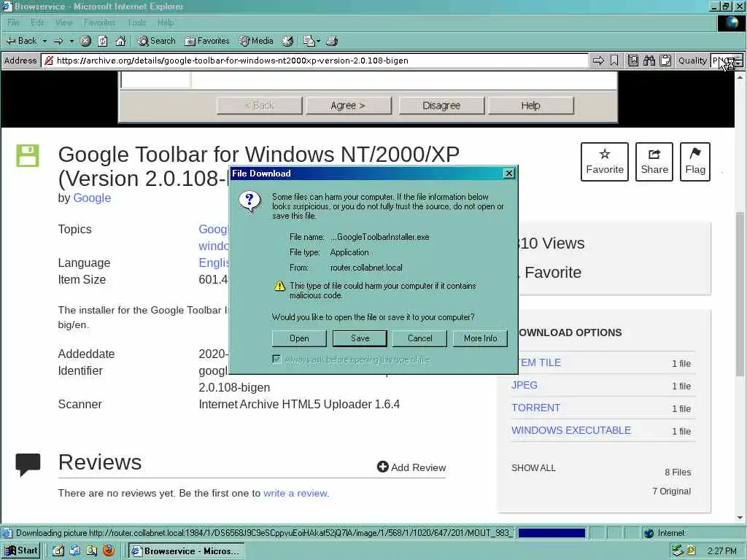Open the Forward history dropdown arrow
The height and width of the screenshot is (560, 747).
click(71, 41)
